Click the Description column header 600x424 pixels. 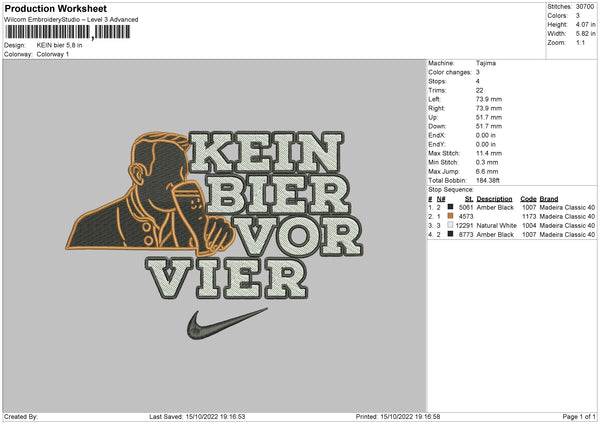(x=494, y=199)
